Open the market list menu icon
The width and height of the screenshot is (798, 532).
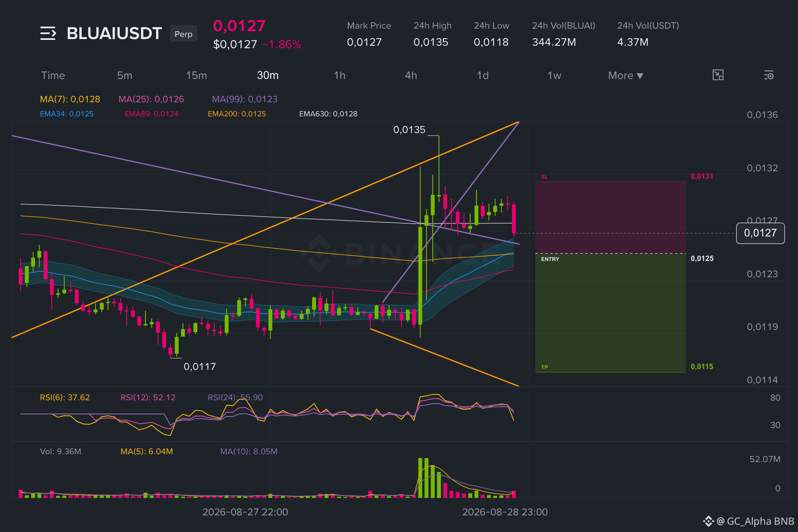pos(48,33)
